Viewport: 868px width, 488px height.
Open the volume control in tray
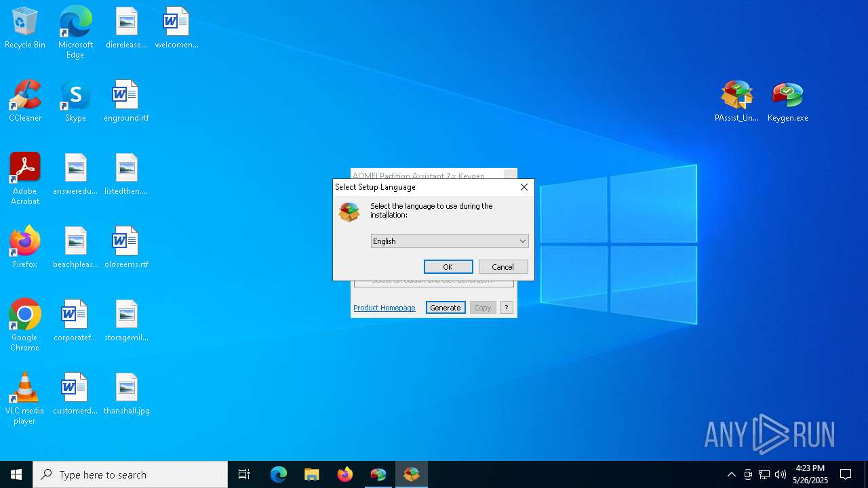click(x=781, y=474)
